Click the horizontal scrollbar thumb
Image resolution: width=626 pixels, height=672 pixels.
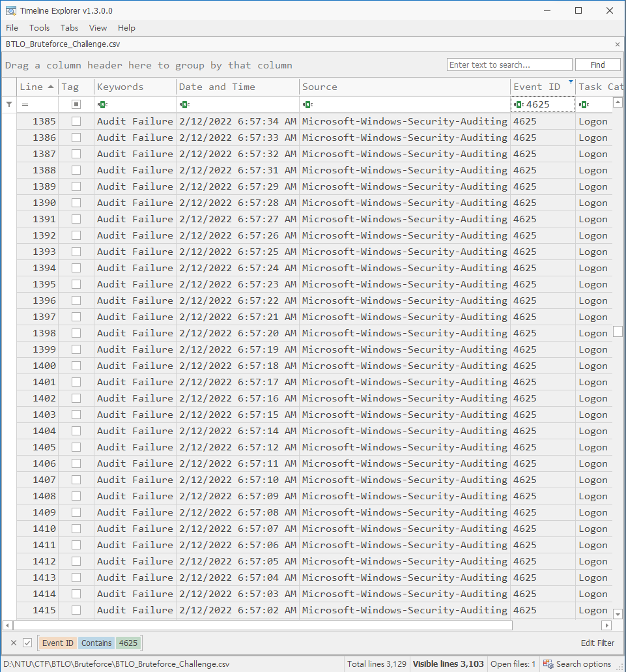click(x=263, y=625)
